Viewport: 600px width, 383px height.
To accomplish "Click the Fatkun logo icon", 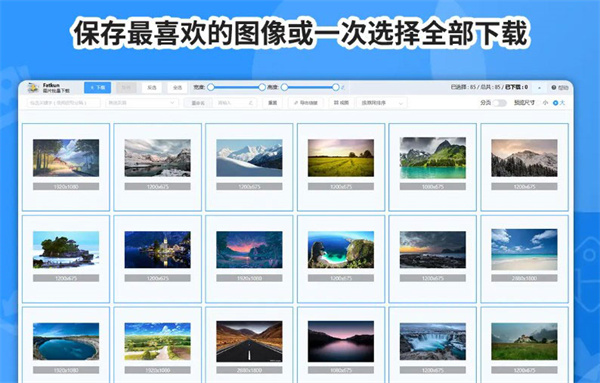I will (x=33, y=88).
